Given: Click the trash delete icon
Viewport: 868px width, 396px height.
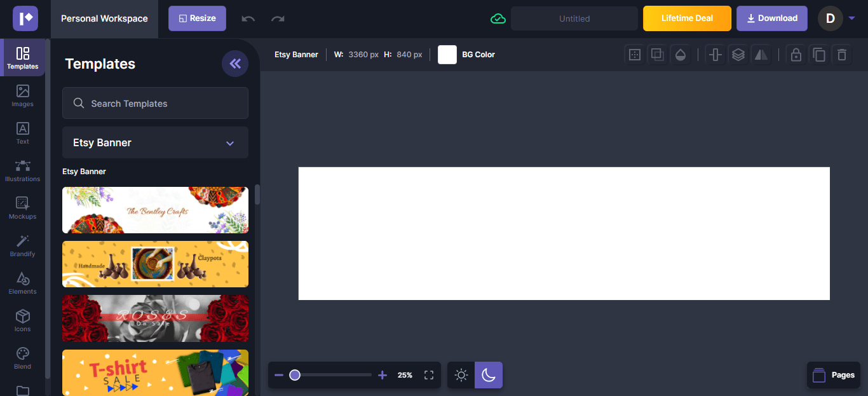Looking at the screenshot, I should point(842,55).
